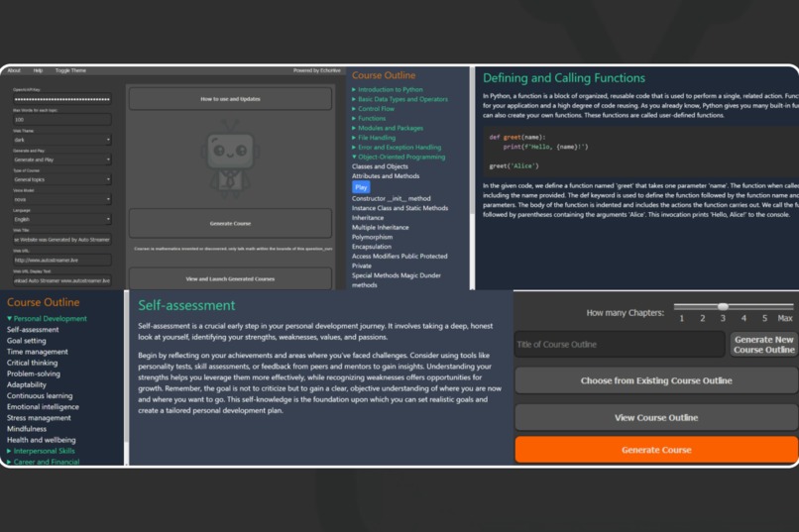Expand the Control Flow chapter
Viewport: 799px width, 532px height.
[x=373, y=109]
